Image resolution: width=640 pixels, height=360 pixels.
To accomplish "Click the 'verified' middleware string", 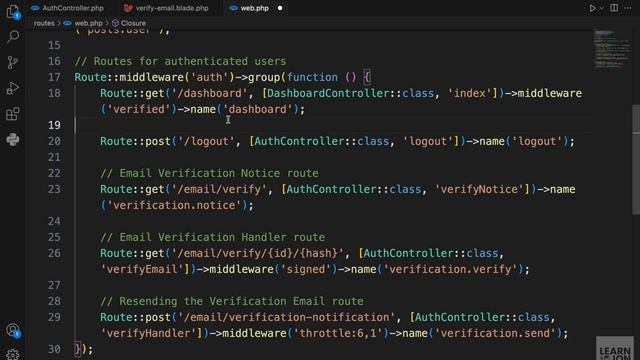I will [x=138, y=109].
